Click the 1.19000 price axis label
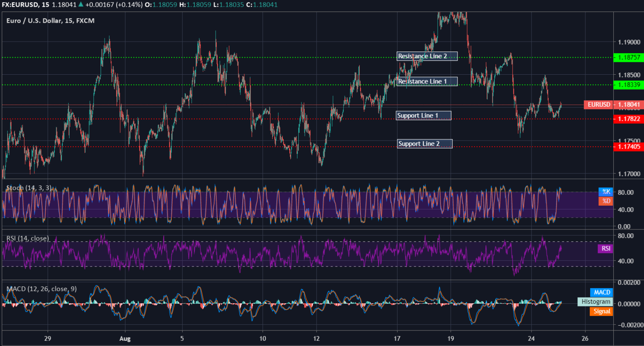Image resolution: width=644 pixels, height=346 pixels. tap(629, 42)
